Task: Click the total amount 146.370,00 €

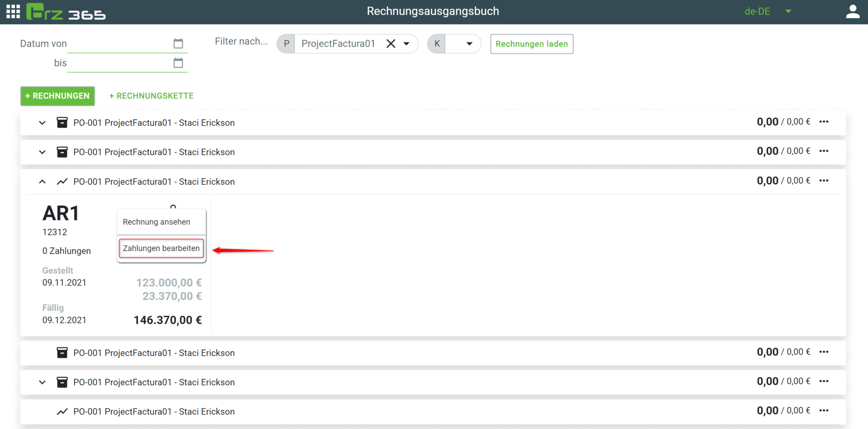Action: (x=168, y=320)
